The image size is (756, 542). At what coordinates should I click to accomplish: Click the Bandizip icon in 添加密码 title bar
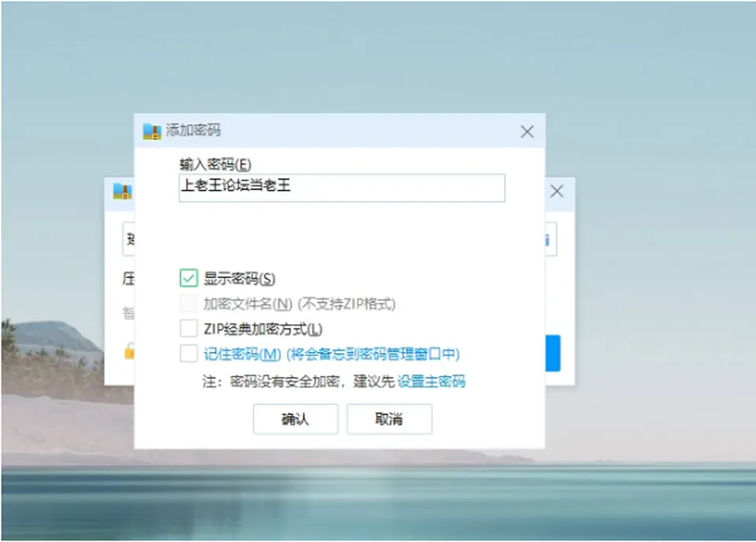coord(152,131)
